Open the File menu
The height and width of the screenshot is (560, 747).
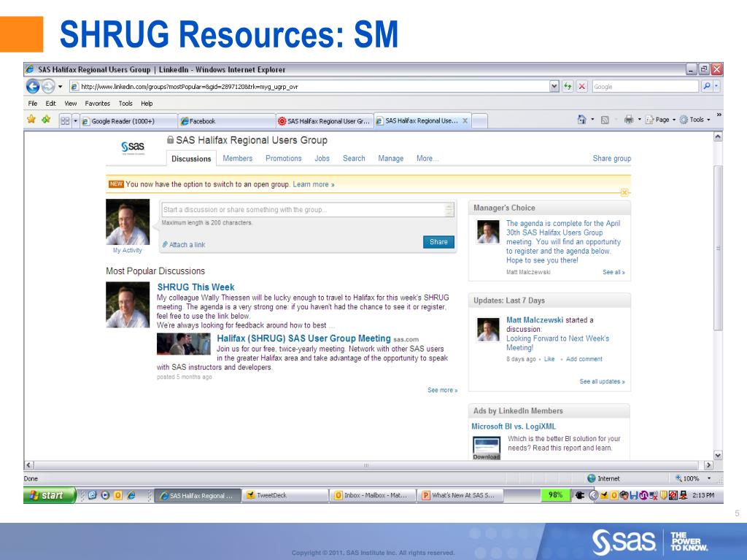(32, 104)
